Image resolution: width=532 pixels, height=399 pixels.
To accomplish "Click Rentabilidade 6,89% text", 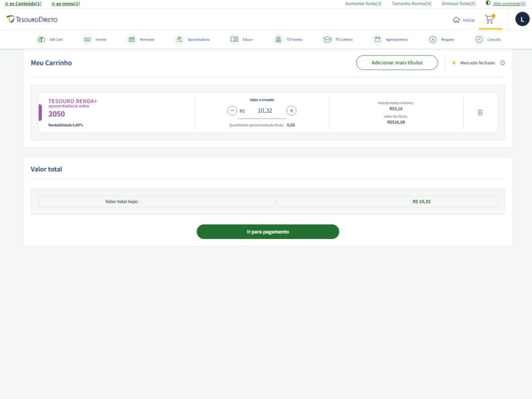I will 65,125.
